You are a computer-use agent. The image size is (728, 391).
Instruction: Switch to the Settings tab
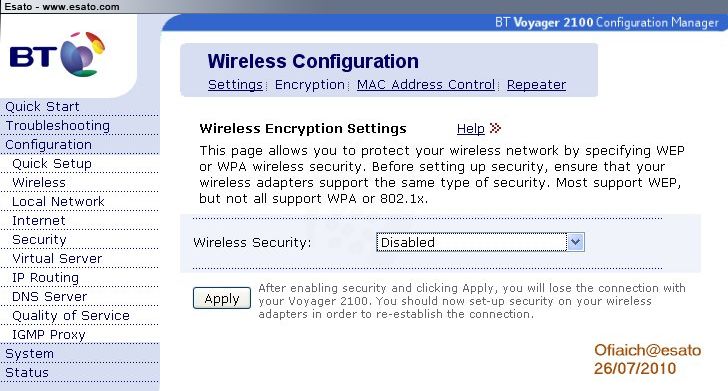click(x=235, y=85)
